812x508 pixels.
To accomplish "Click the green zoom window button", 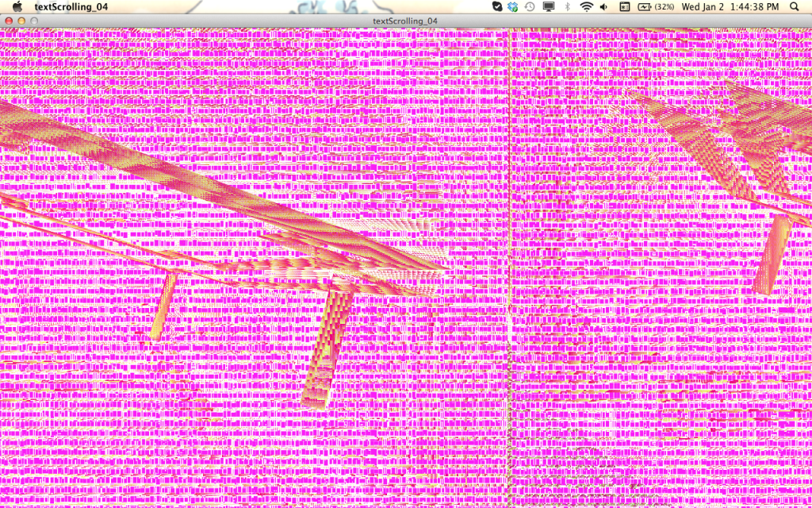I will click(x=34, y=21).
